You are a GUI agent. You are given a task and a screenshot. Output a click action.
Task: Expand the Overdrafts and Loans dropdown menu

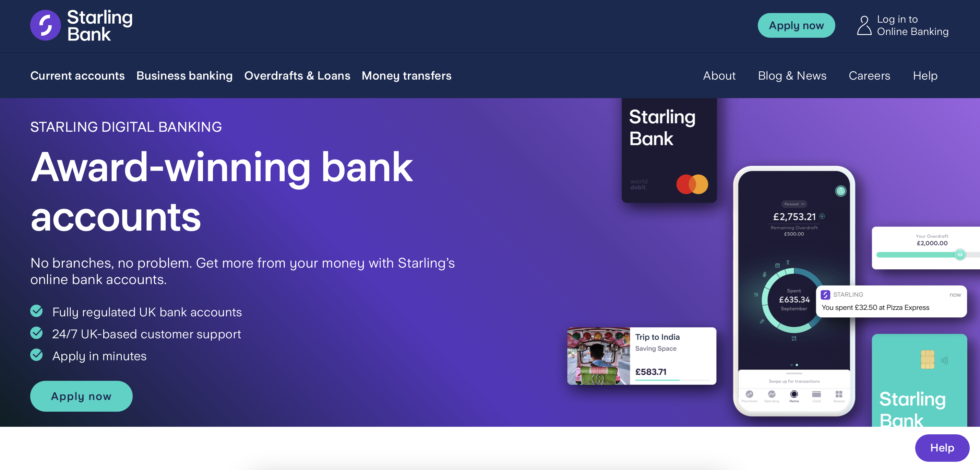(x=298, y=75)
